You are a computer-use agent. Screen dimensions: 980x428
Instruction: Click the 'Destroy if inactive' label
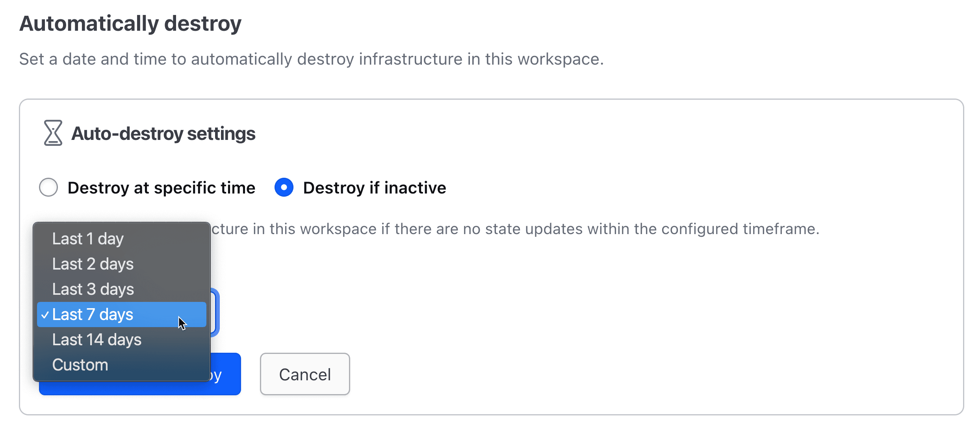pyautogui.click(x=374, y=188)
